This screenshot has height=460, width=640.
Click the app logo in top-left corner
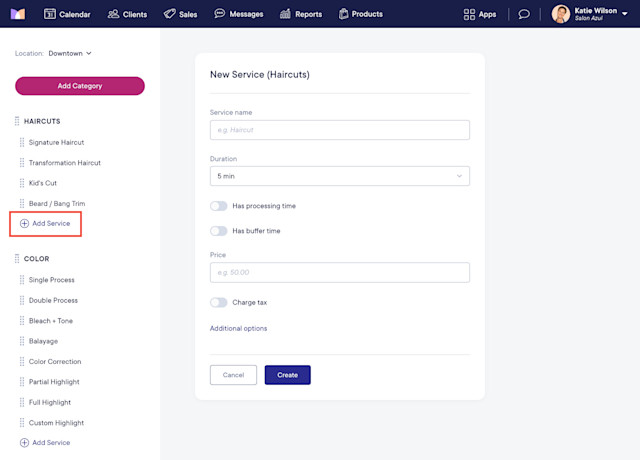[18, 14]
